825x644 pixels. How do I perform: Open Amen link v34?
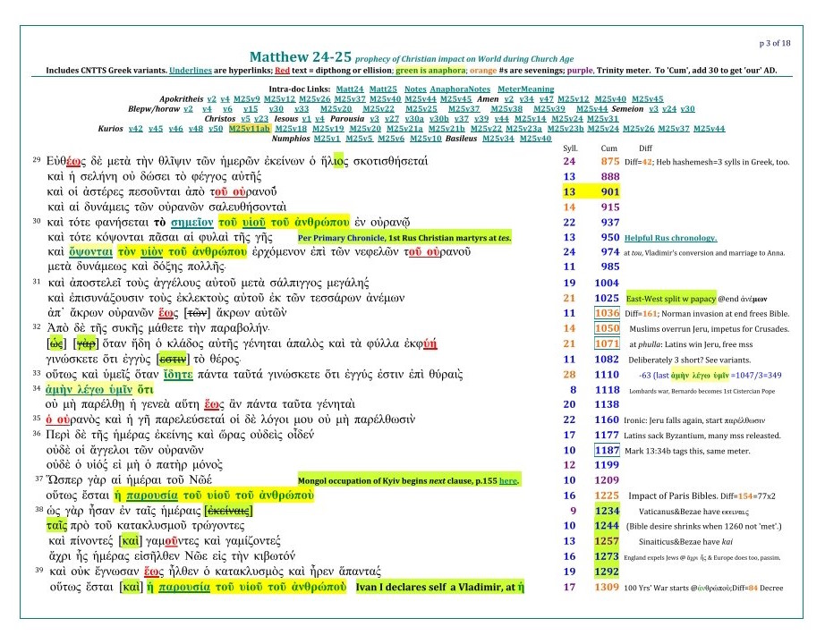tap(526, 99)
